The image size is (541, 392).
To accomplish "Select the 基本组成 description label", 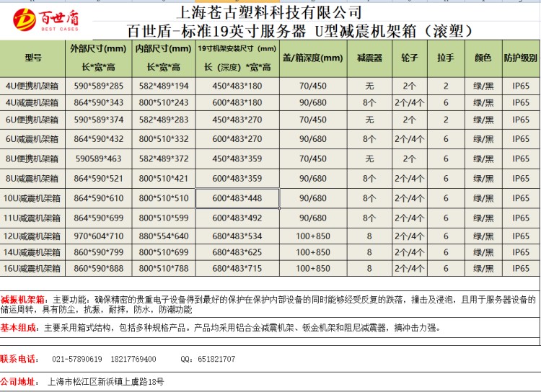I will point(20,327).
